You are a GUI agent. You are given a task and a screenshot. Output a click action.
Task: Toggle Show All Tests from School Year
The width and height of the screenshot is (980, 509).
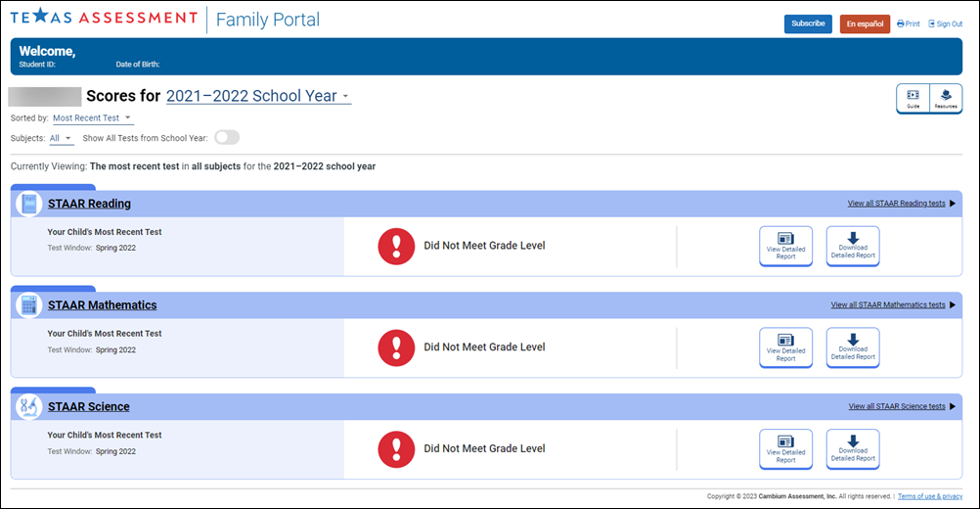[227, 138]
